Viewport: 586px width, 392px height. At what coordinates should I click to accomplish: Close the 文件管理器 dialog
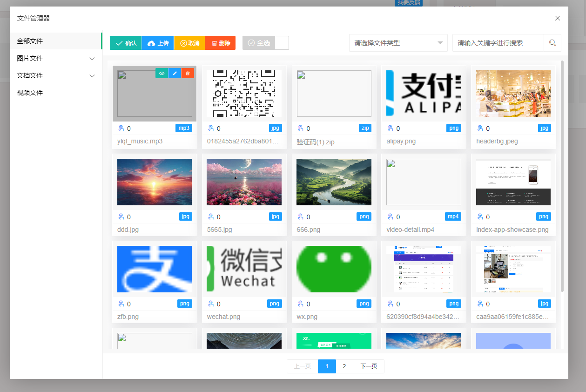click(558, 18)
